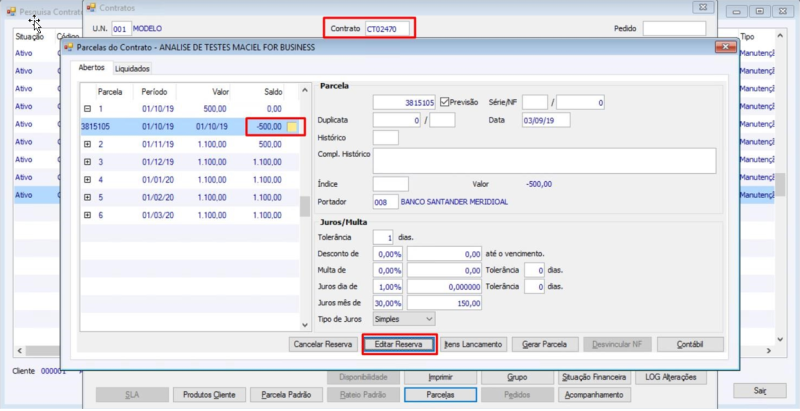Click the Tipo column header in Pesquisa

[747, 37]
